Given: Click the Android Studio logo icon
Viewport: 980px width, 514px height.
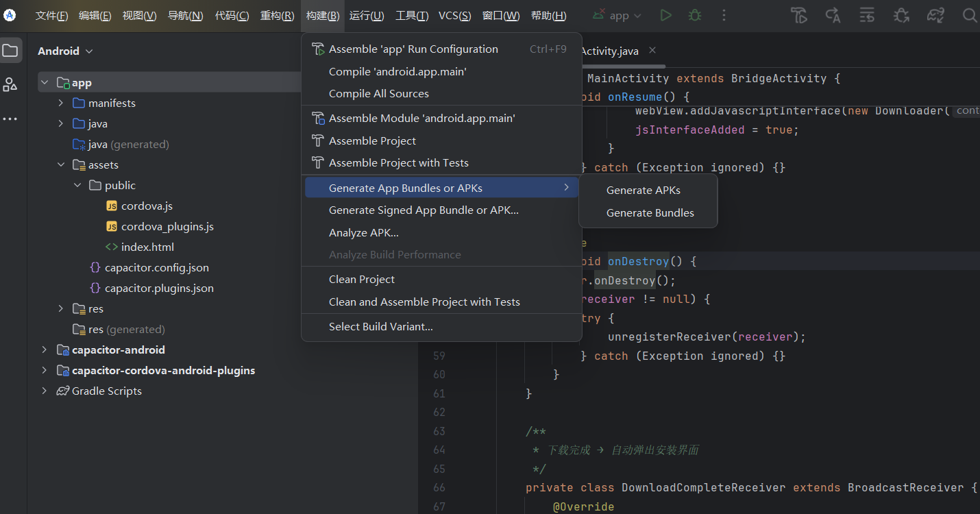Looking at the screenshot, I should point(10,15).
